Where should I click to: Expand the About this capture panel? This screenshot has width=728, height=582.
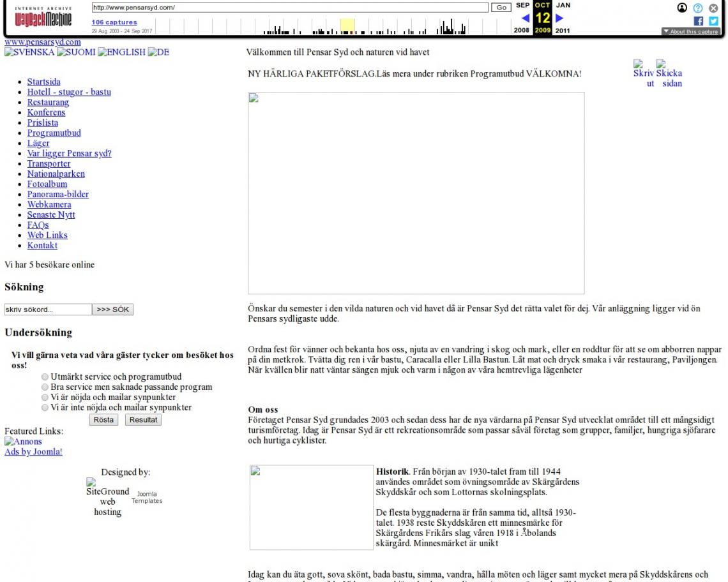[x=690, y=31]
